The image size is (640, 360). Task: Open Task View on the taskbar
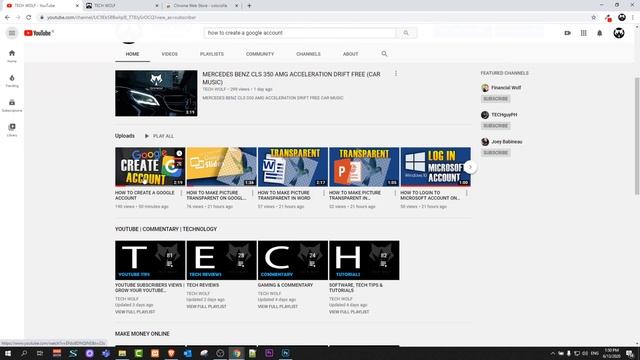point(40,353)
